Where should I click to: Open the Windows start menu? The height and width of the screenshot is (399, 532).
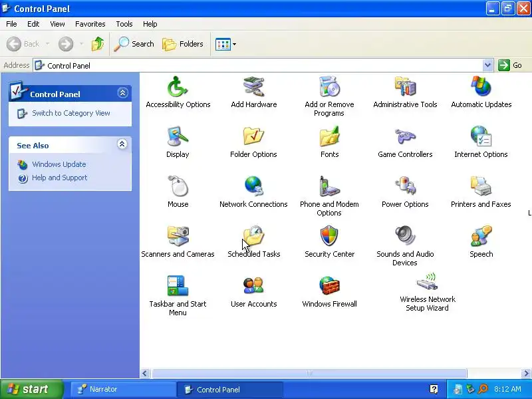click(31, 389)
